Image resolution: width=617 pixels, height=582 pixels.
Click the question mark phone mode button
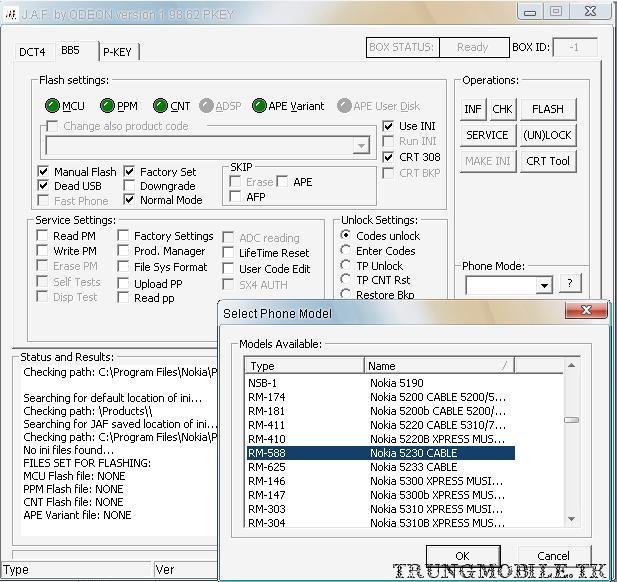point(569,283)
